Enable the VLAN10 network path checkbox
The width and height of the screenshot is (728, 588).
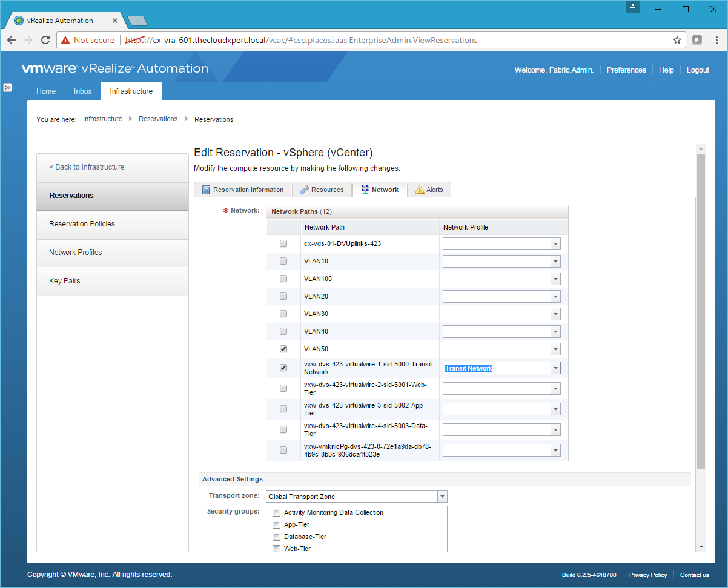283,262
